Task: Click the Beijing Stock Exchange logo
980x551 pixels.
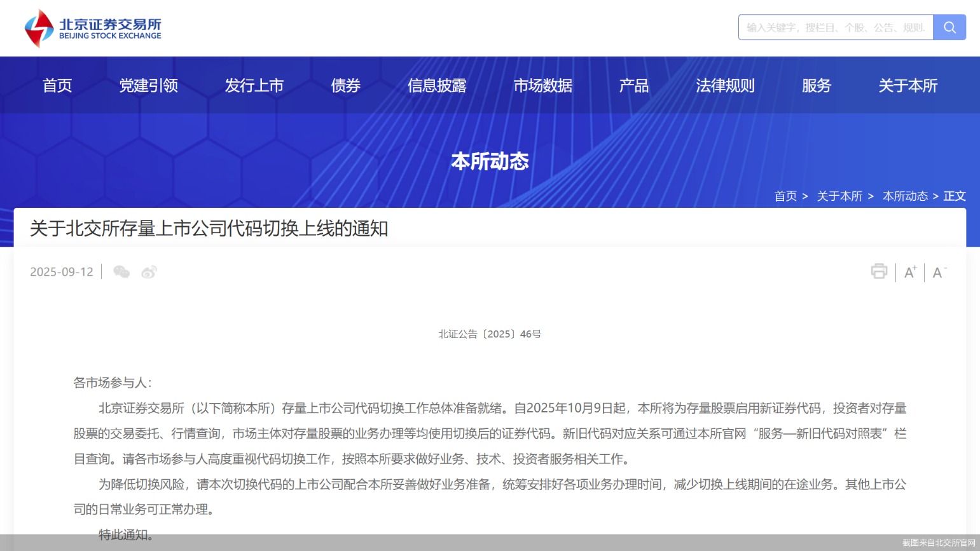Action: coord(93,29)
